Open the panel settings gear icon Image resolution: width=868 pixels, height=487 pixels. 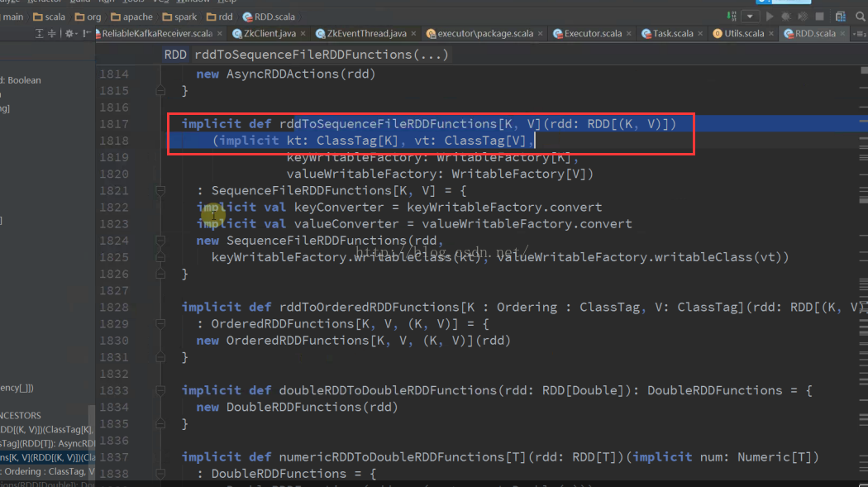click(69, 34)
